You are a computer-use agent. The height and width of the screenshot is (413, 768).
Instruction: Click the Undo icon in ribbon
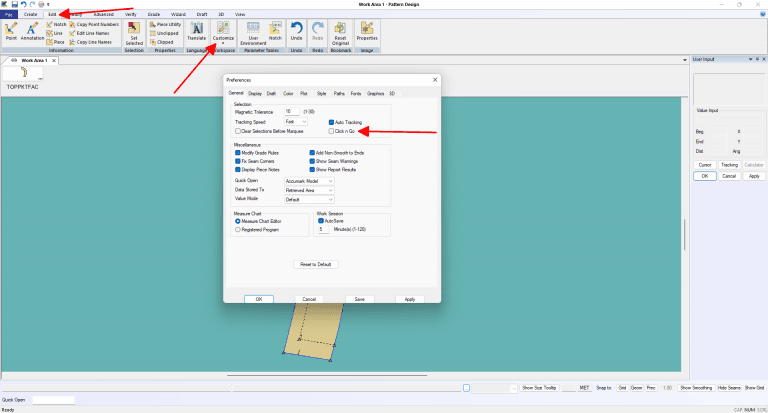(299, 33)
